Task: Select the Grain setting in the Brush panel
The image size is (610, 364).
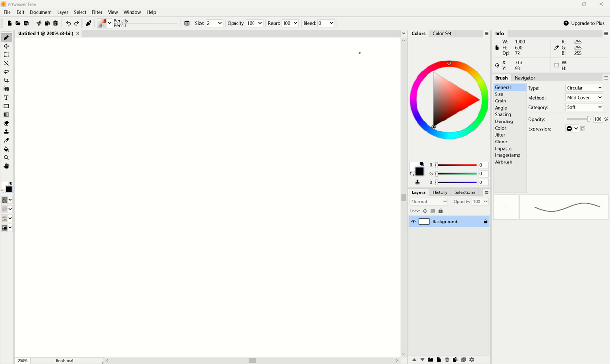Action: coord(500,101)
